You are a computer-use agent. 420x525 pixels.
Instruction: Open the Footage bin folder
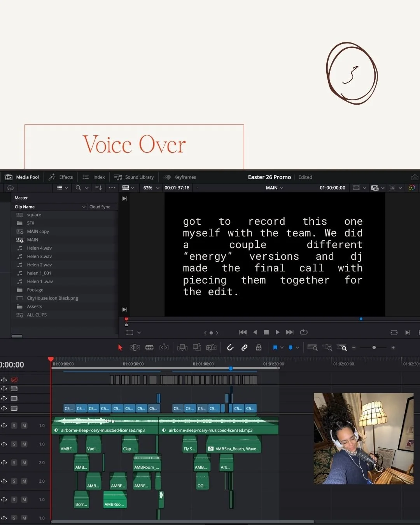35,290
